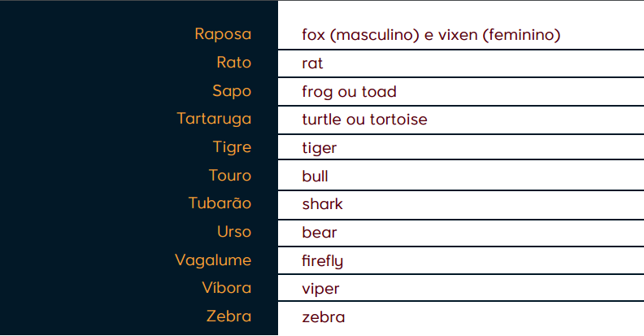Click the translation 'rat'
This screenshot has width=644, height=336.
pyautogui.click(x=312, y=63)
